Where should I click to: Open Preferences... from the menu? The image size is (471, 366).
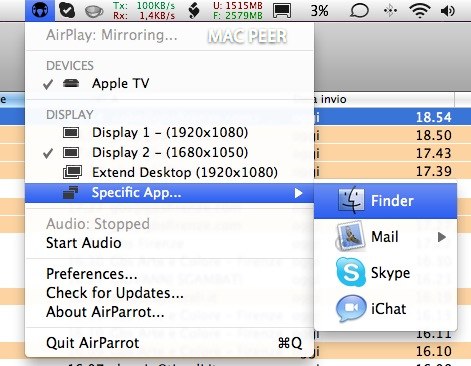92,274
